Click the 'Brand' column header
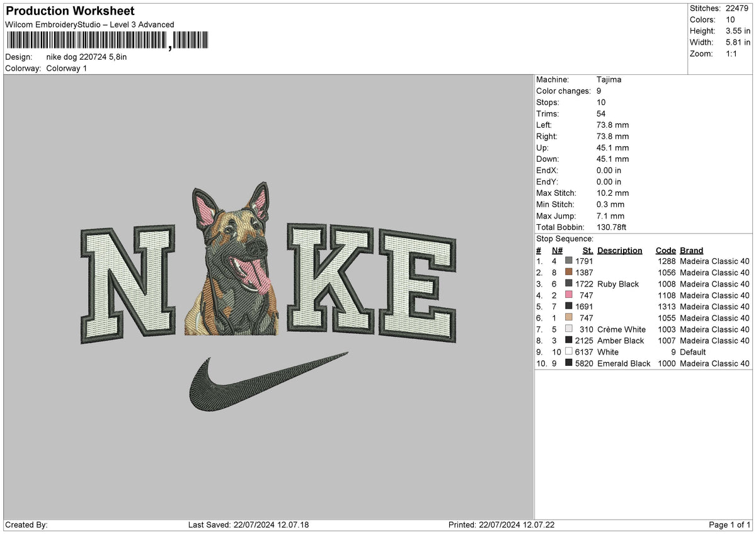The height and width of the screenshot is (534, 756). [692, 250]
